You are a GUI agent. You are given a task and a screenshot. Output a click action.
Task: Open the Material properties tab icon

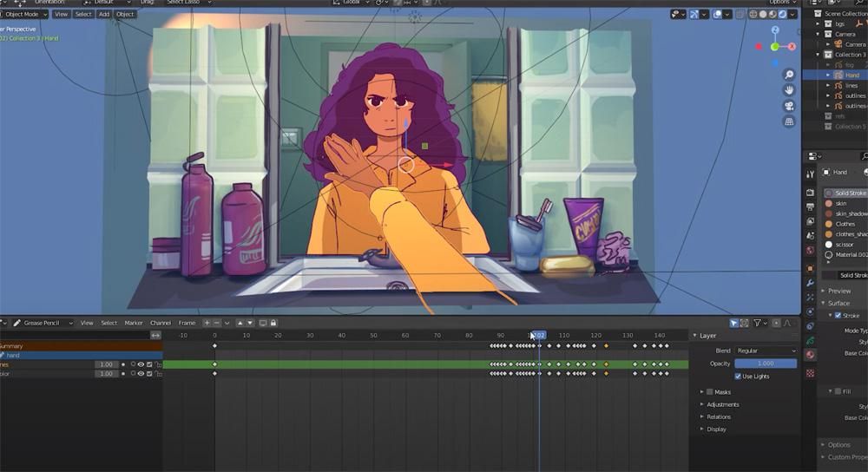click(810, 354)
